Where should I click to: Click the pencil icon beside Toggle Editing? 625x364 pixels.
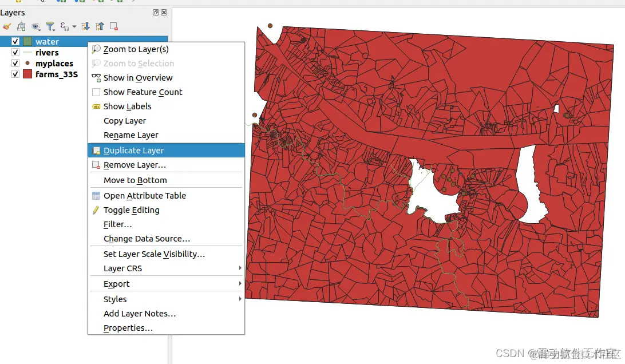pos(96,210)
